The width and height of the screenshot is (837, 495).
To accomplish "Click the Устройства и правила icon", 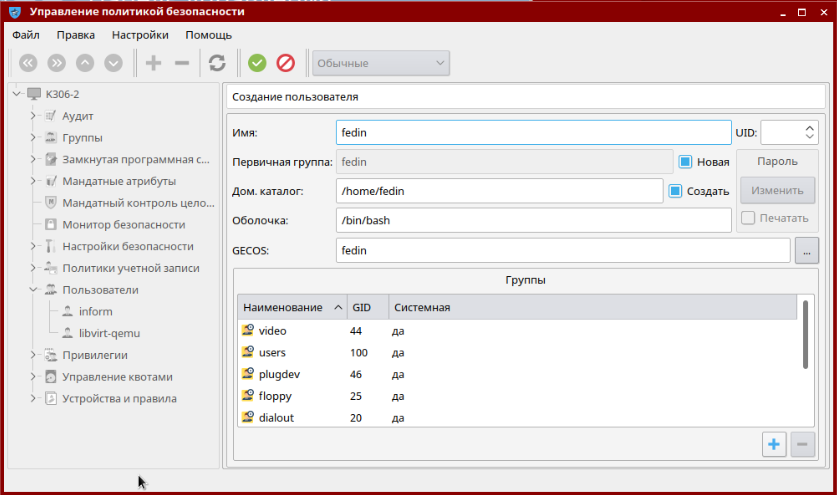I will coord(51,398).
